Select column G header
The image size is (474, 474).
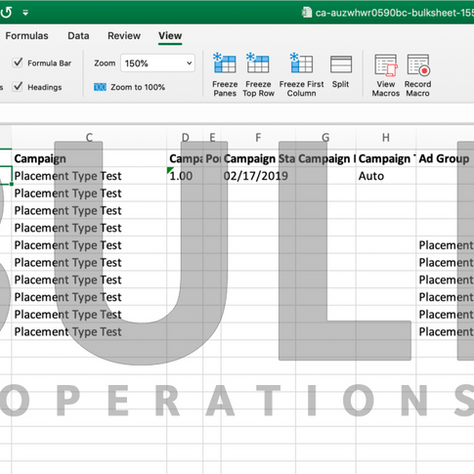[x=326, y=137]
